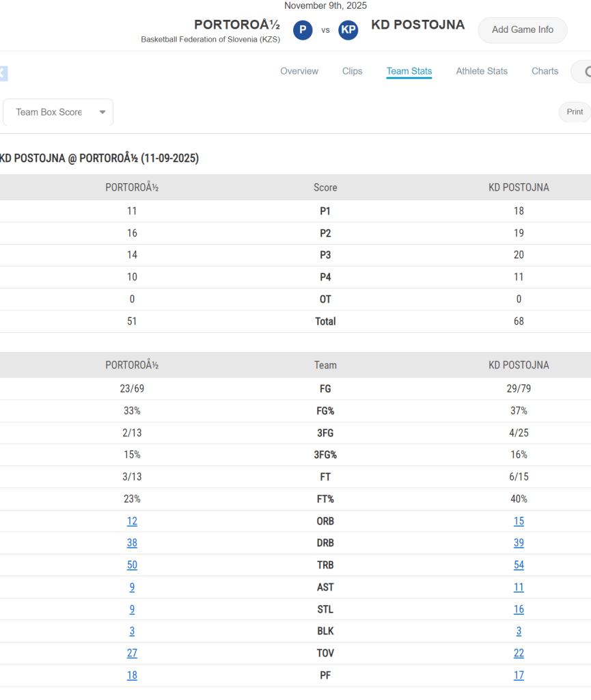Click KD Postojna steals link 16

tap(519, 609)
